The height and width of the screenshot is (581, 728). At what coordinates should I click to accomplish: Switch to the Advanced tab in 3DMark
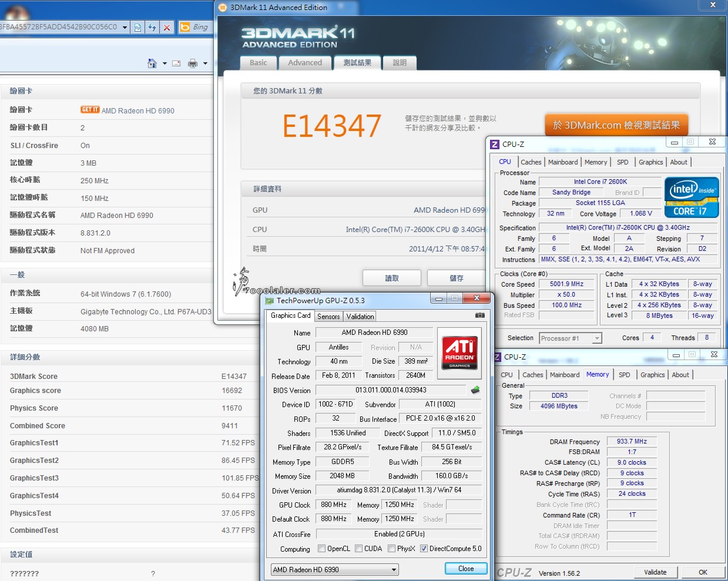tap(305, 63)
